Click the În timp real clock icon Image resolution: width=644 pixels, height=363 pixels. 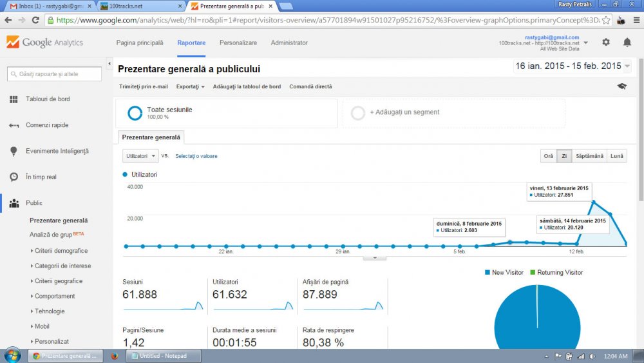[x=14, y=177]
